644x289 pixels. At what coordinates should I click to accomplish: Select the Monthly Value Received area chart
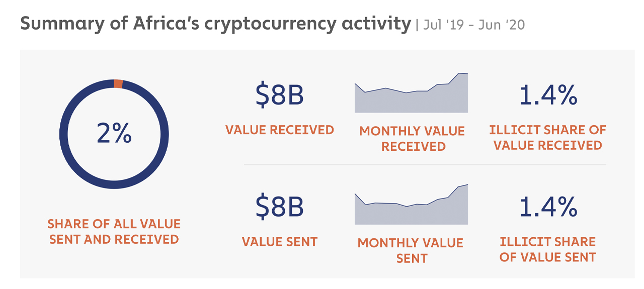click(411, 101)
